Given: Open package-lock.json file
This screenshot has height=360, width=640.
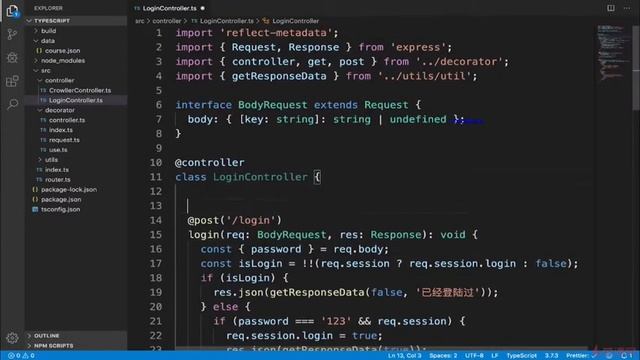Looking at the screenshot, I should pyautogui.click(x=76, y=189).
